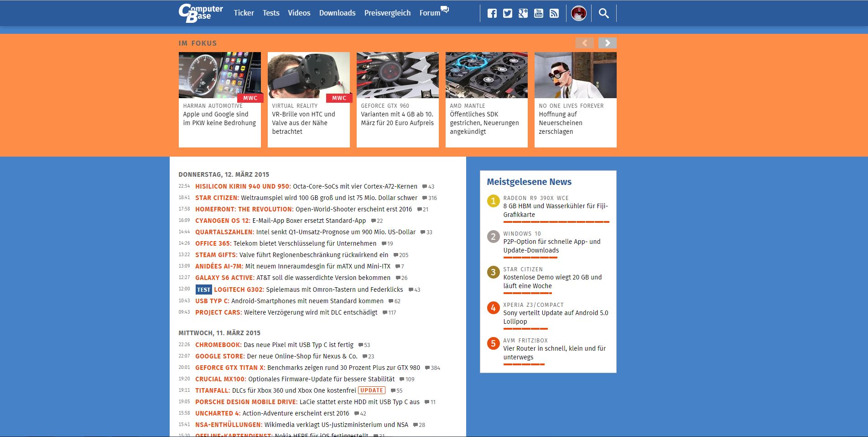Image resolution: width=868 pixels, height=437 pixels.
Task: Read 'Hoffnung auf Neuerscheinen zerschlagen' article
Action: click(561, 123)
